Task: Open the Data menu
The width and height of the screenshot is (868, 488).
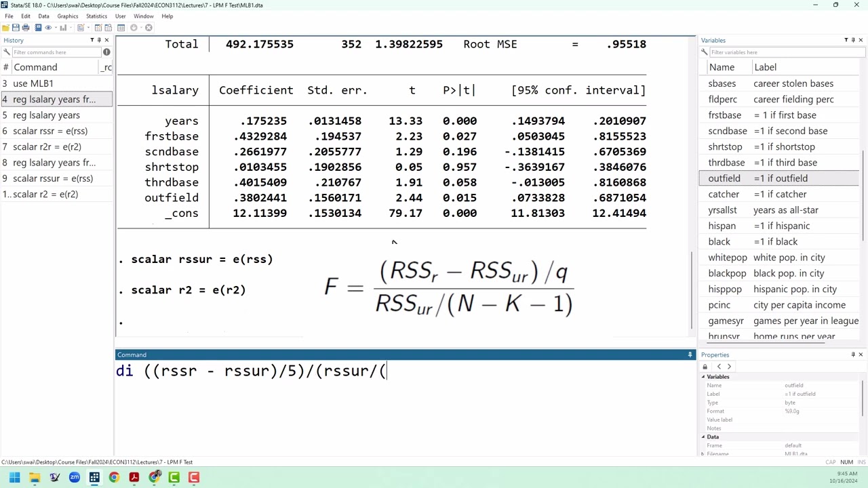Action: 43,16
